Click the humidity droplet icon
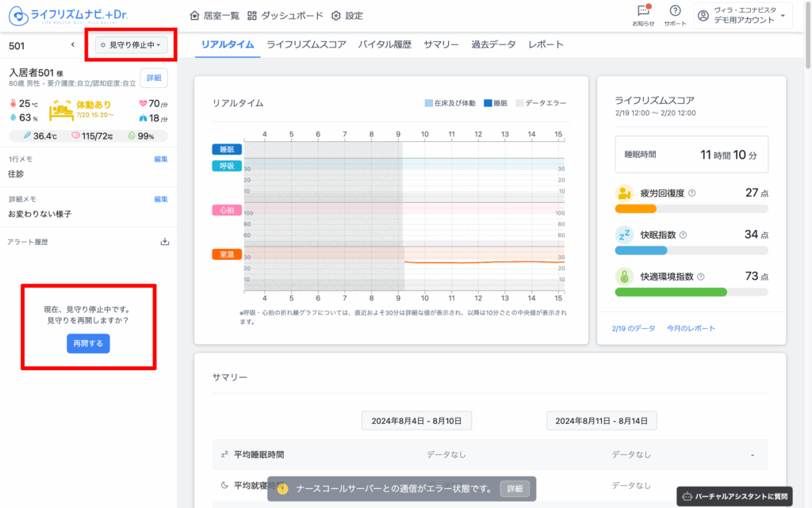This screenshot has width=812, height=508. point(13,117)
